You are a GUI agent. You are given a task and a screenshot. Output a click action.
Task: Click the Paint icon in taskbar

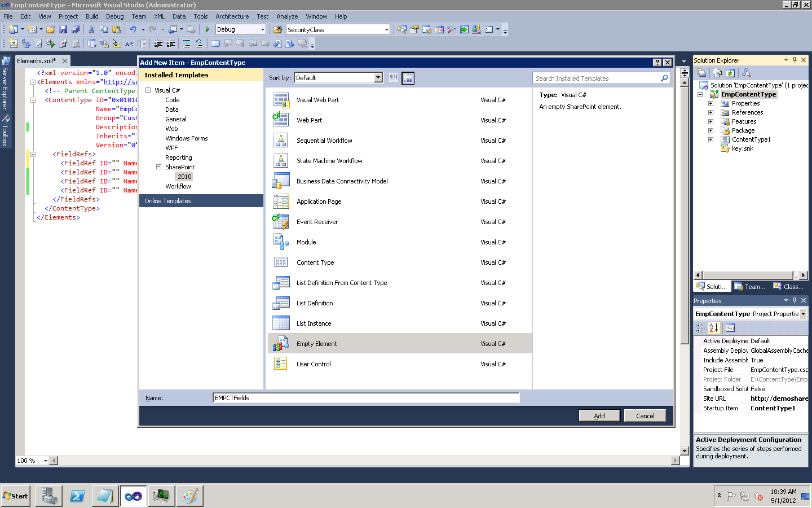click(x=189, y=496)
